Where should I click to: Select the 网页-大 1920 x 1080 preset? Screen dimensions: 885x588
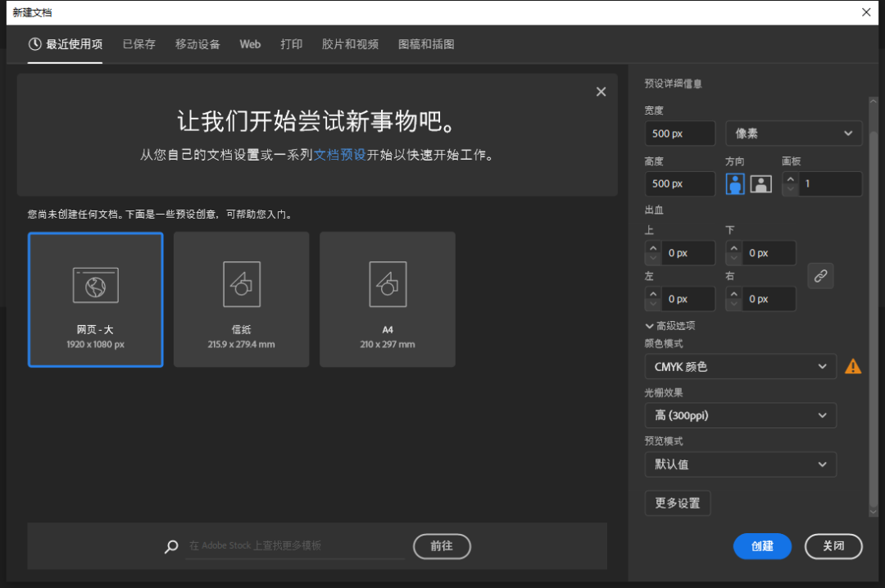tap(96, 300)
